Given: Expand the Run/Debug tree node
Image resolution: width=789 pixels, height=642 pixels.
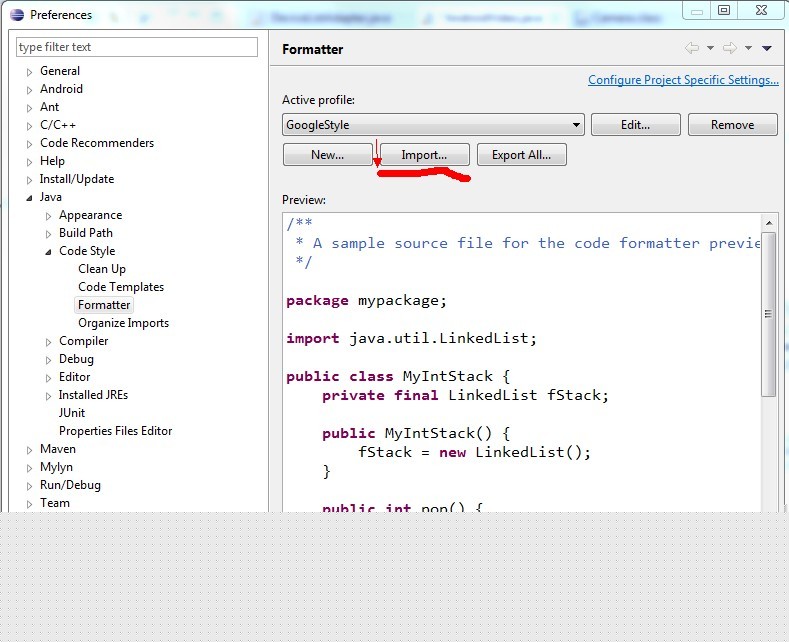Looking at the screenshot, I should pyautogui.click(x=29, y=486).
